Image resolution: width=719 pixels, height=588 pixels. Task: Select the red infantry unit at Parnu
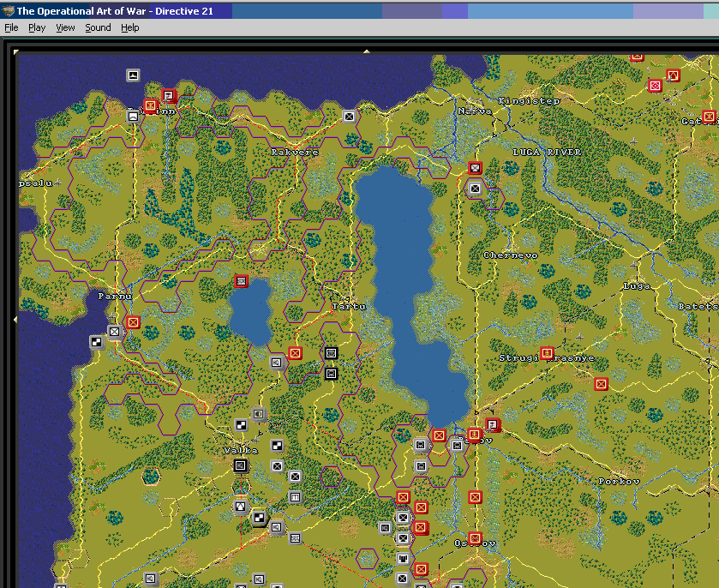133,322
